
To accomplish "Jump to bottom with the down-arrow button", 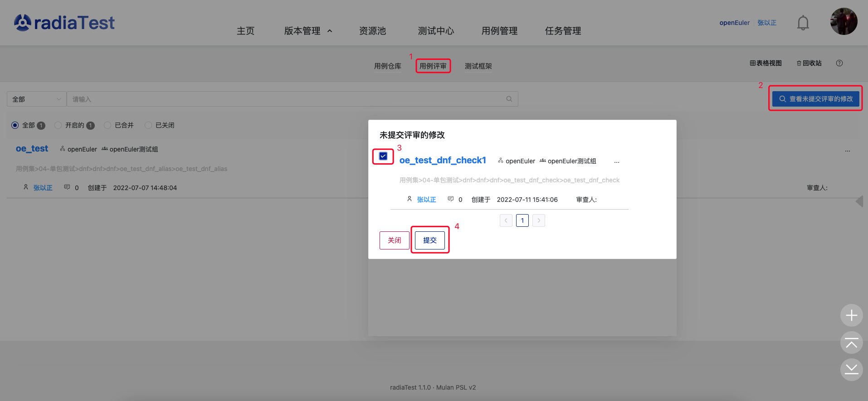I will pos(851,369).
